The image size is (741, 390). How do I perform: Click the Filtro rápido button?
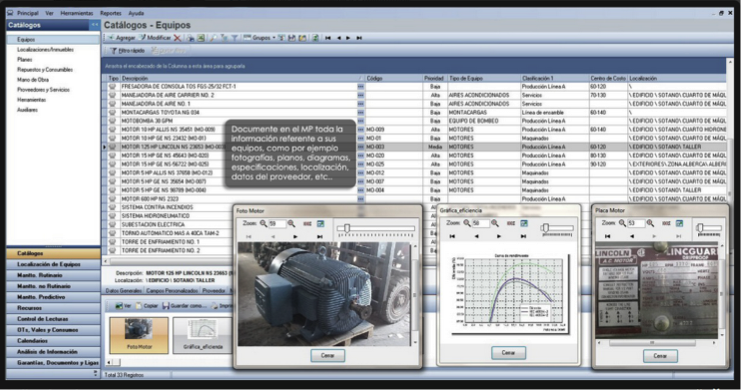127,51
